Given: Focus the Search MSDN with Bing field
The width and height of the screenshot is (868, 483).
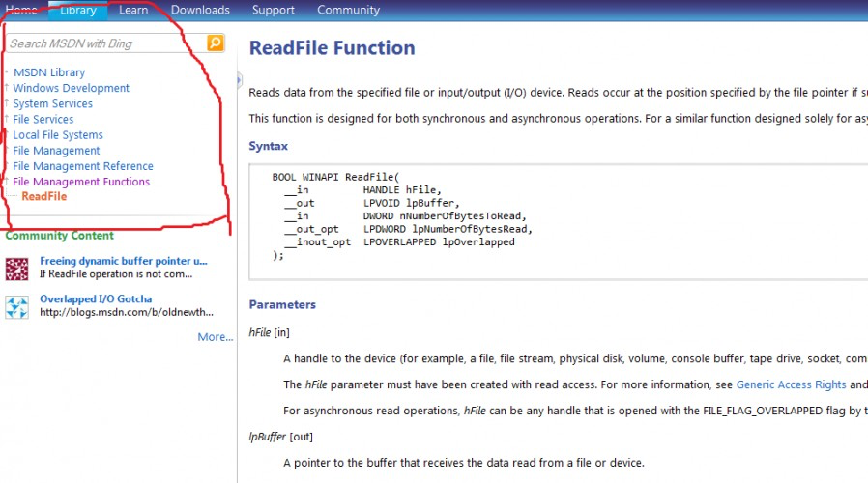Looking at the screenshot, I should pos(106,43).
